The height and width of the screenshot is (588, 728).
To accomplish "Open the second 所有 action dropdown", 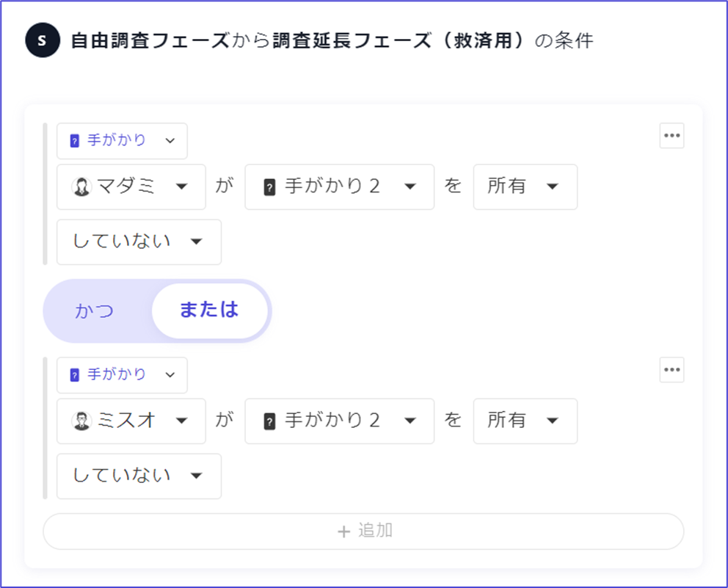I will pos(525,421).
